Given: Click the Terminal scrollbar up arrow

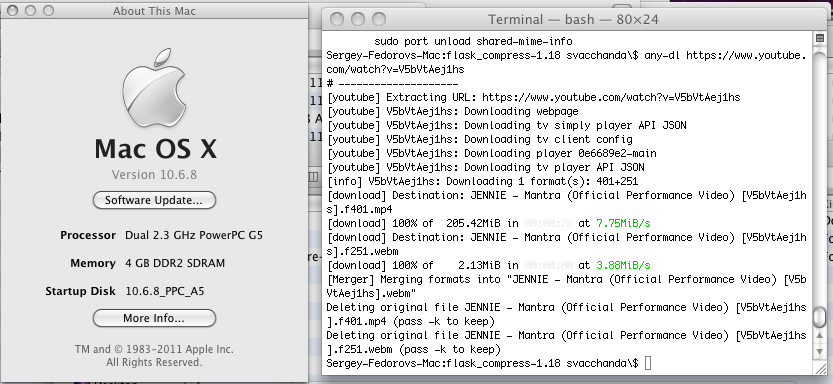Looking at the screenshot, I should coord(819,336).
